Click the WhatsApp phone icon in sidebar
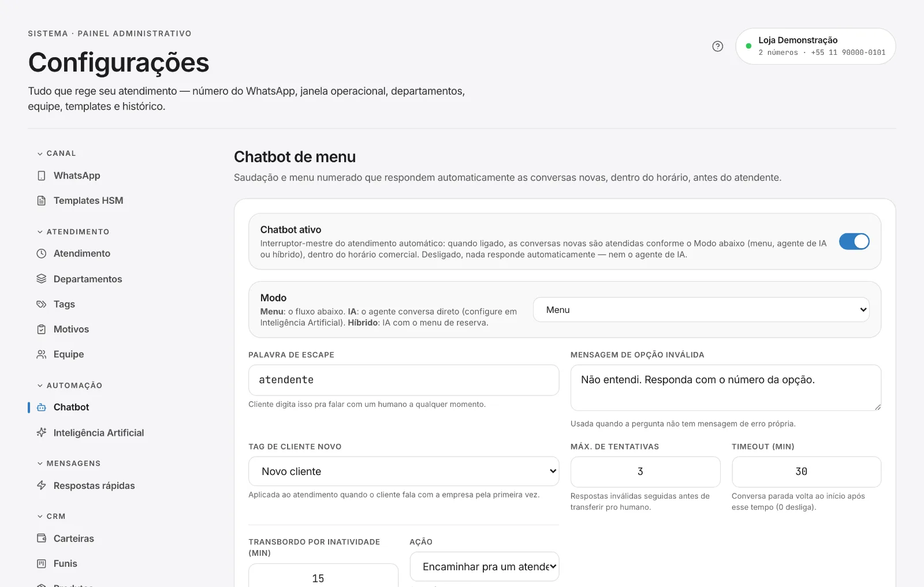This screenshot has width=924, height=587. [x=42, y=175]
